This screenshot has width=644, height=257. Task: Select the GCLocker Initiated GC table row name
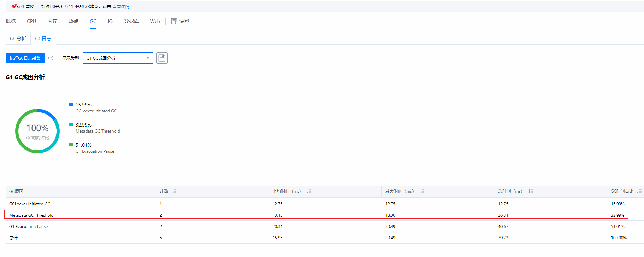(x=30, y=204)
